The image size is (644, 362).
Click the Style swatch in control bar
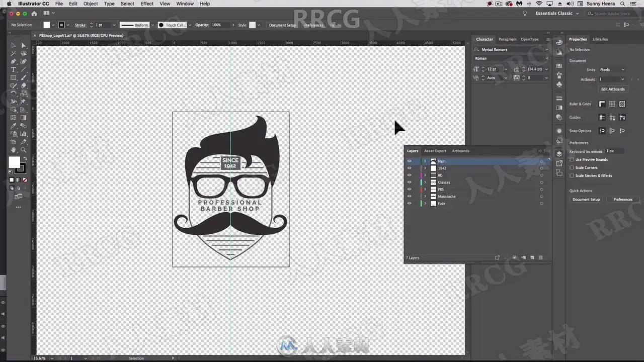(253, 25)
